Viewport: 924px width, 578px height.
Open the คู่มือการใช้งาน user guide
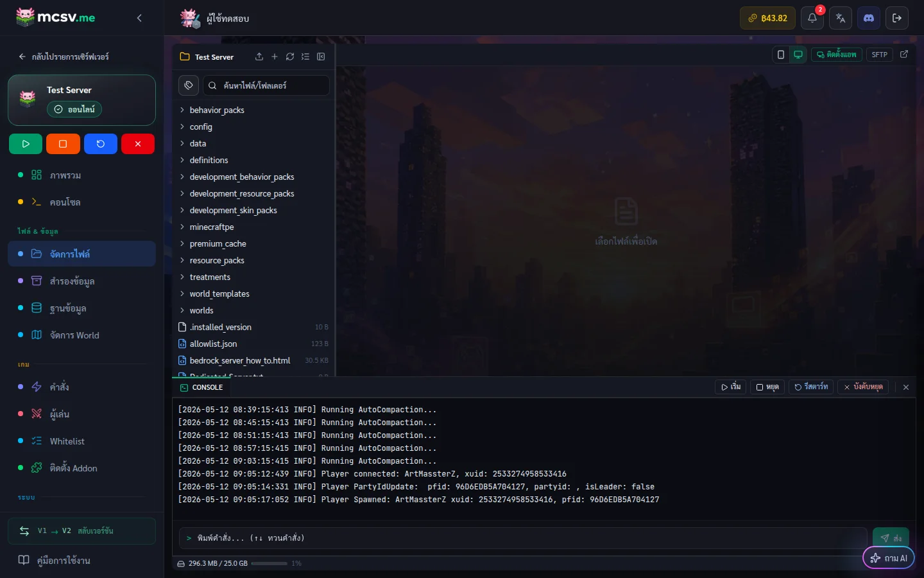click(x=81, y=560)
